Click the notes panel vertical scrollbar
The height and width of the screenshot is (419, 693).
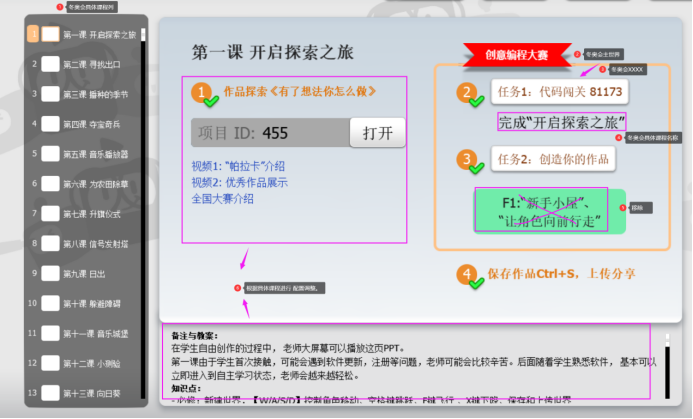coord(669,372)
